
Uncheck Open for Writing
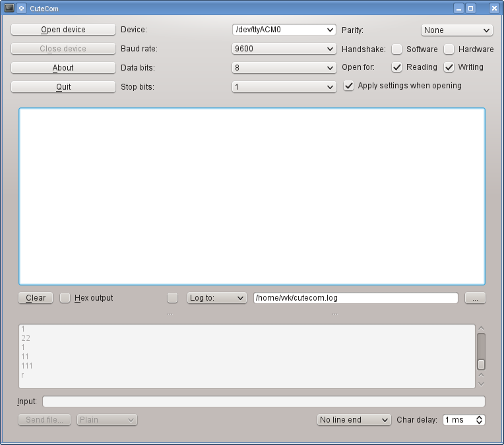click(449, 67)
